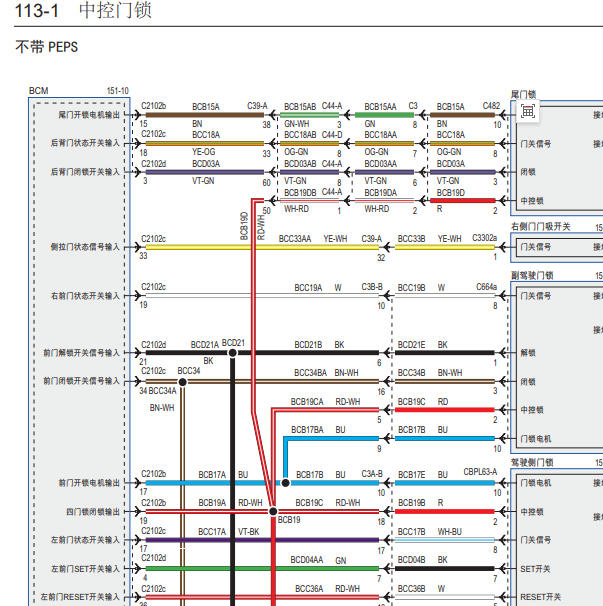Click wire label BCC34A

point(162,391)
